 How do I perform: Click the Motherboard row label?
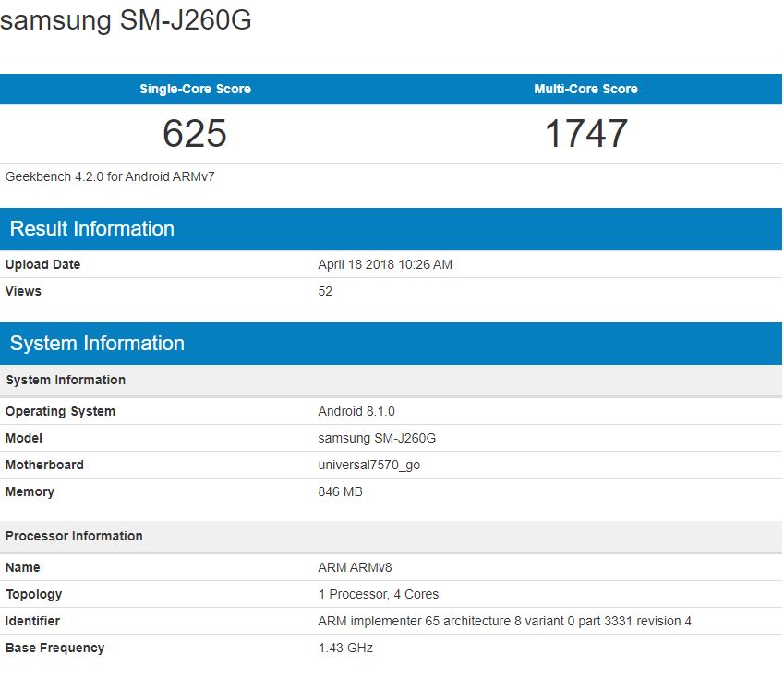(44, 465)
